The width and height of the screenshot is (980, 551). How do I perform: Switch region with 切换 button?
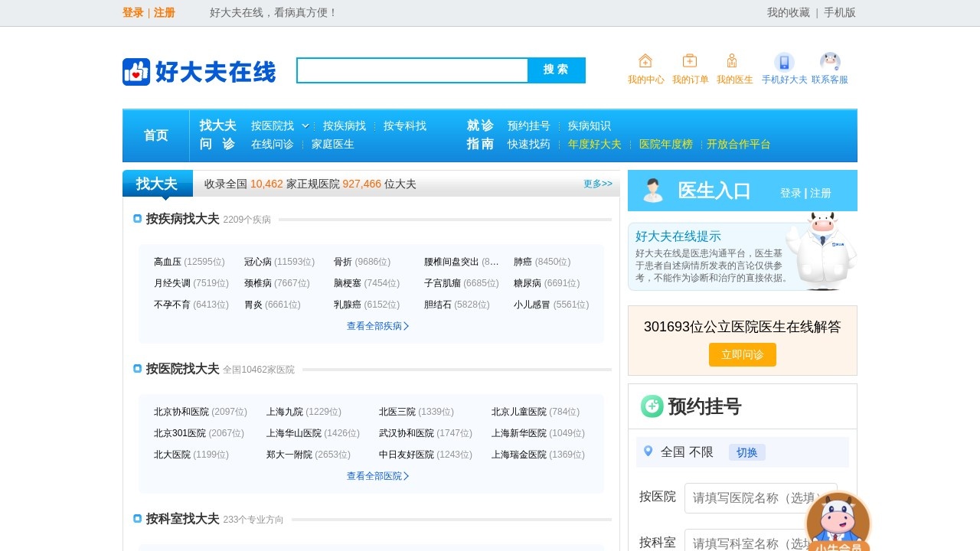(x=746, y=452)
